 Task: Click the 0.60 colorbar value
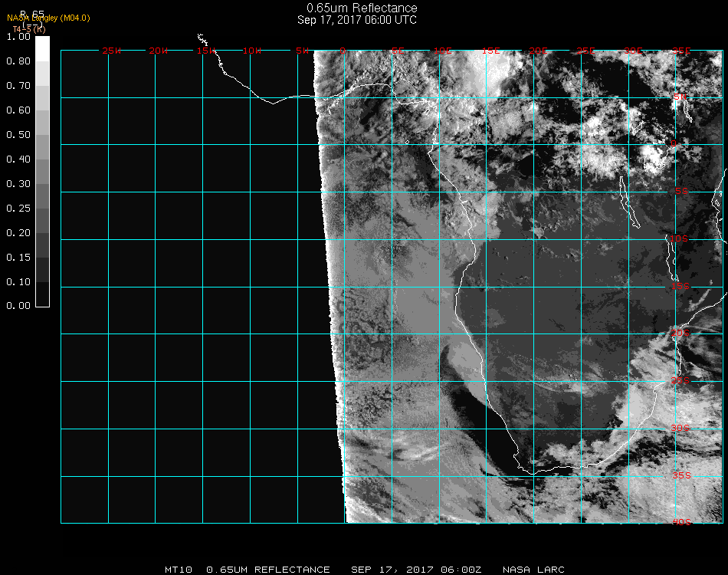point(18,110)
